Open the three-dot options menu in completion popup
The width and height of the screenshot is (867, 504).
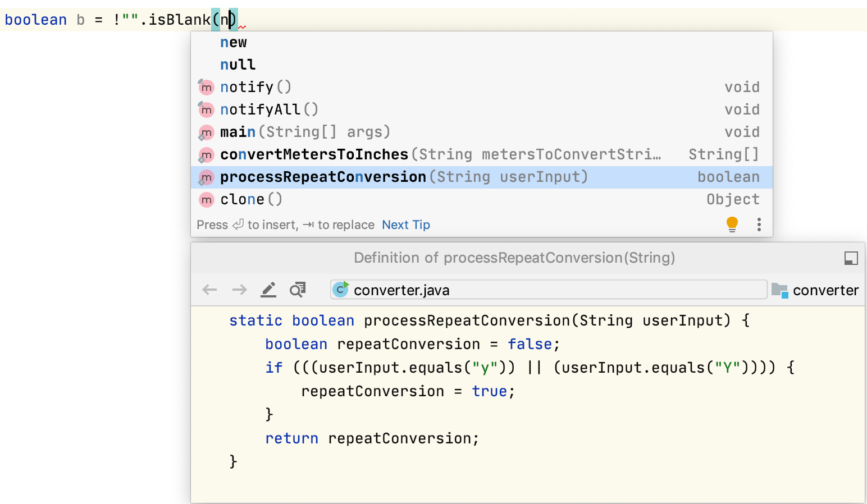tap(759, 224)
